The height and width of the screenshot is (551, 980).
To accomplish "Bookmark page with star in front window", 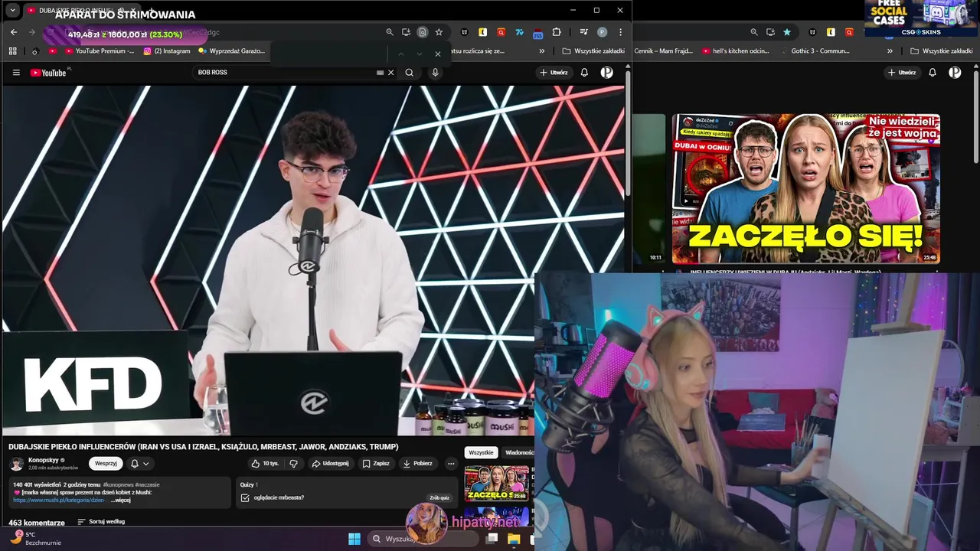I will [439, 32].
